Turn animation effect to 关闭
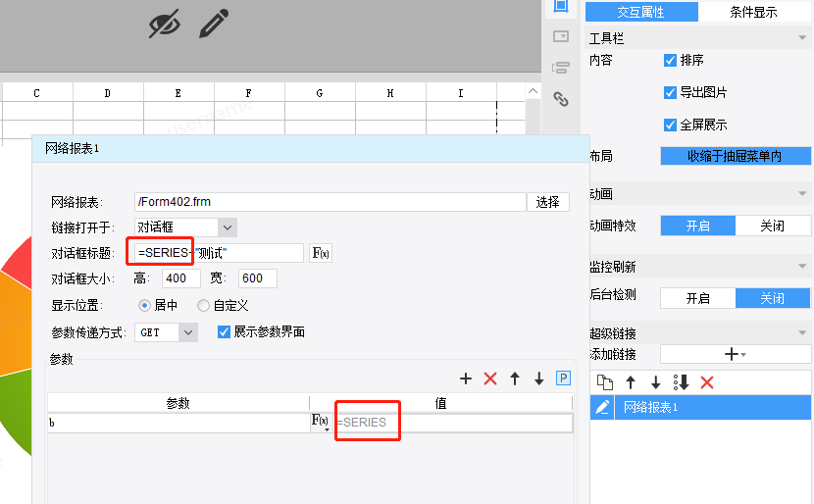Screen dimensions: 814x504 (x=773, y=226)
